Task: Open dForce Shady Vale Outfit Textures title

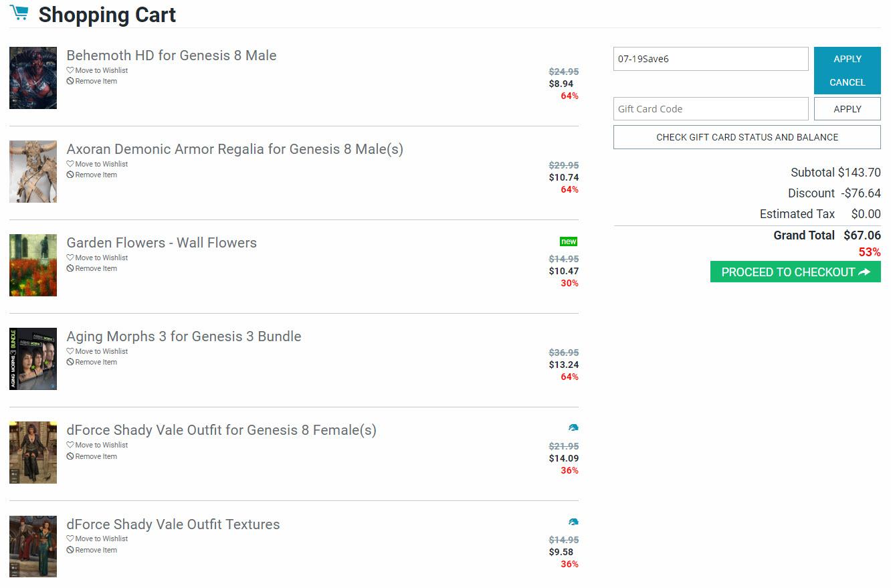Action: click(x=173, y=524)
